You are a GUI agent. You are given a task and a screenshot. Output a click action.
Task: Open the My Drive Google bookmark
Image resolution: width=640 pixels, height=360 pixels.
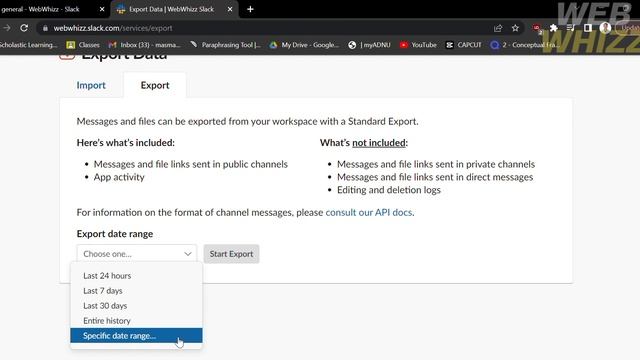click(304, 45)
